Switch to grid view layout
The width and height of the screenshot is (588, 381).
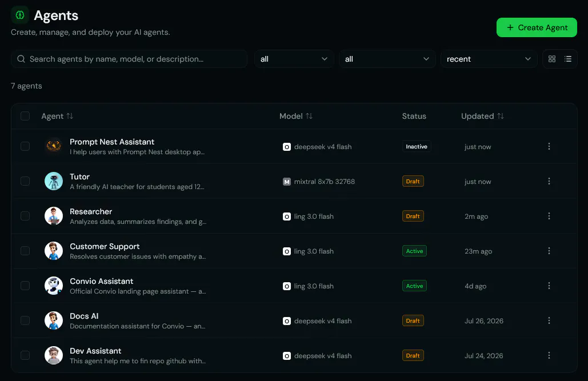click(x=551, y=59)
